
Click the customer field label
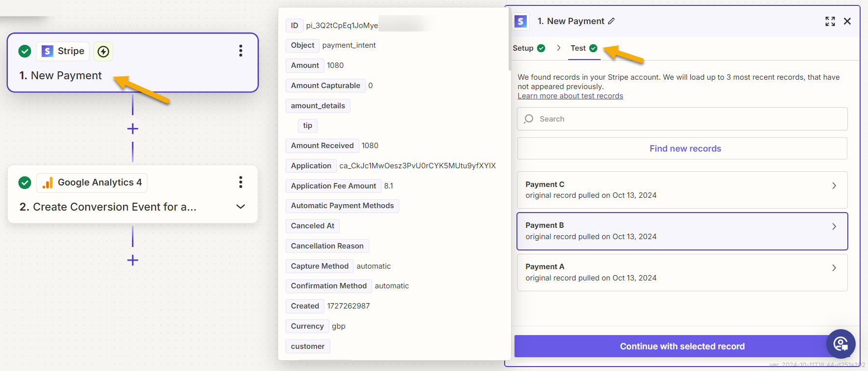308,346
